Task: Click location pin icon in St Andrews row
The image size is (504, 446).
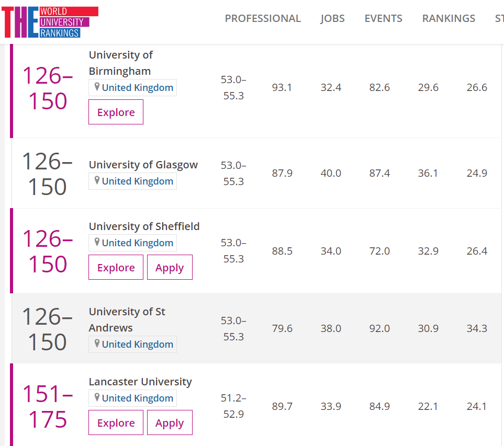Action: (x=97, y=344)
